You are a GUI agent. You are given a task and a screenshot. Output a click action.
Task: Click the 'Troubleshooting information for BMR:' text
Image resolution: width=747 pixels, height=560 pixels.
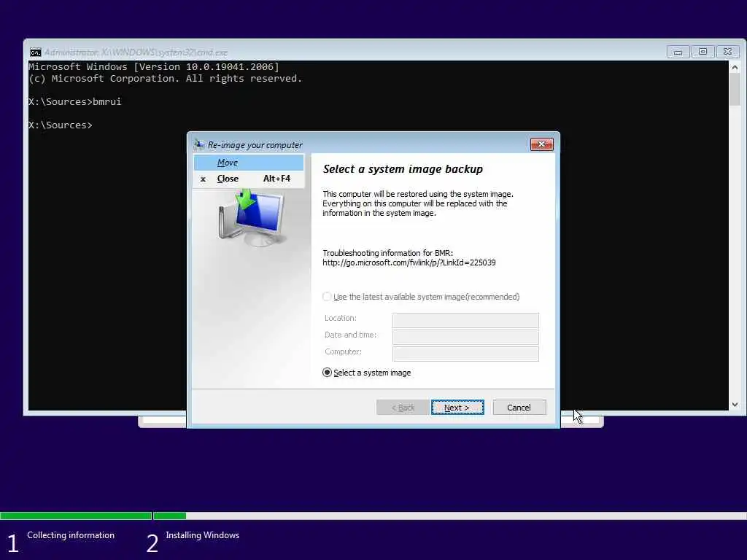(388, 253)
